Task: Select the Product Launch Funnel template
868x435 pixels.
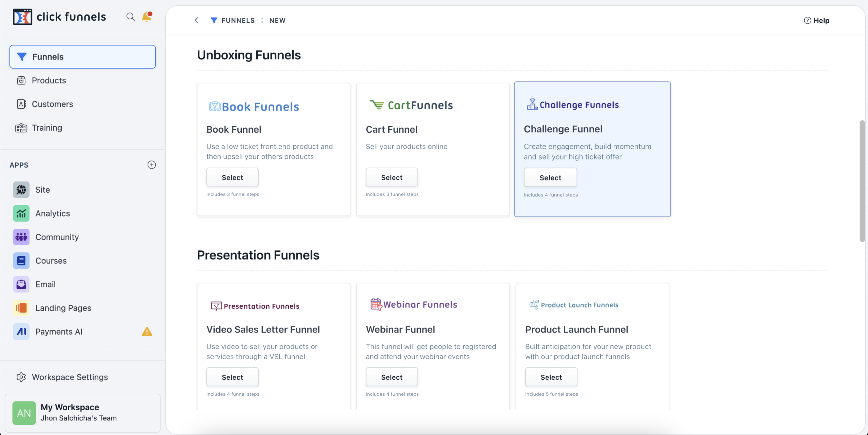Action: tap(551, 377)
